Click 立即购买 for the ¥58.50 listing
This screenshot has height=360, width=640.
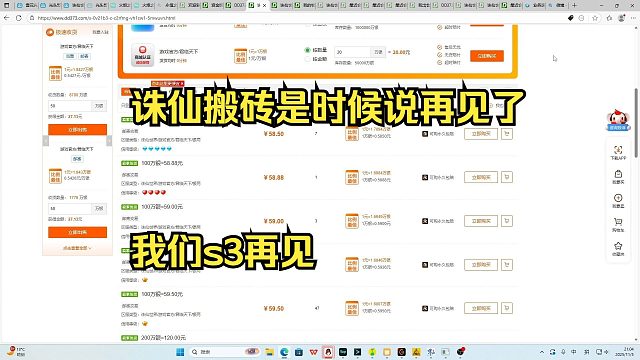481,133
